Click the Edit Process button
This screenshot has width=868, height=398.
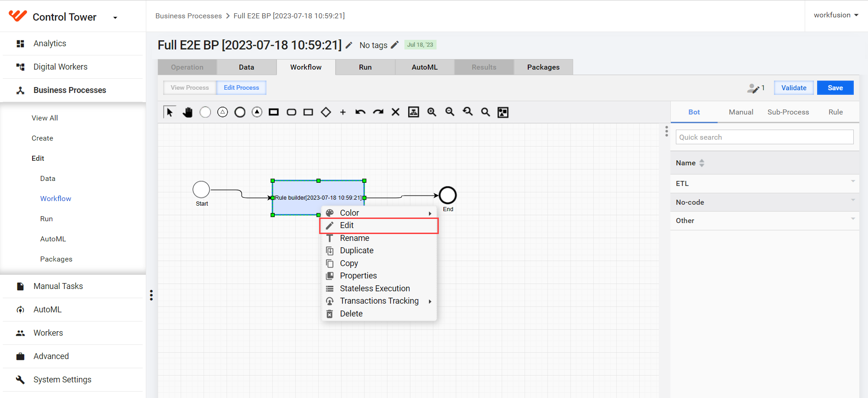241,87
